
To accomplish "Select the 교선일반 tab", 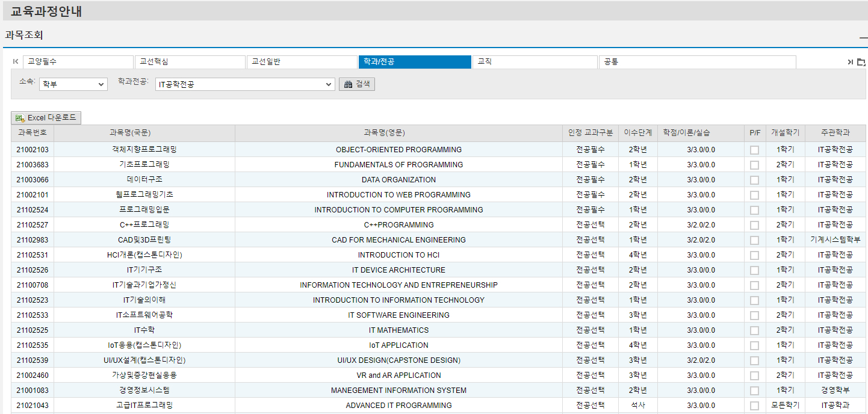I will 302,62.
